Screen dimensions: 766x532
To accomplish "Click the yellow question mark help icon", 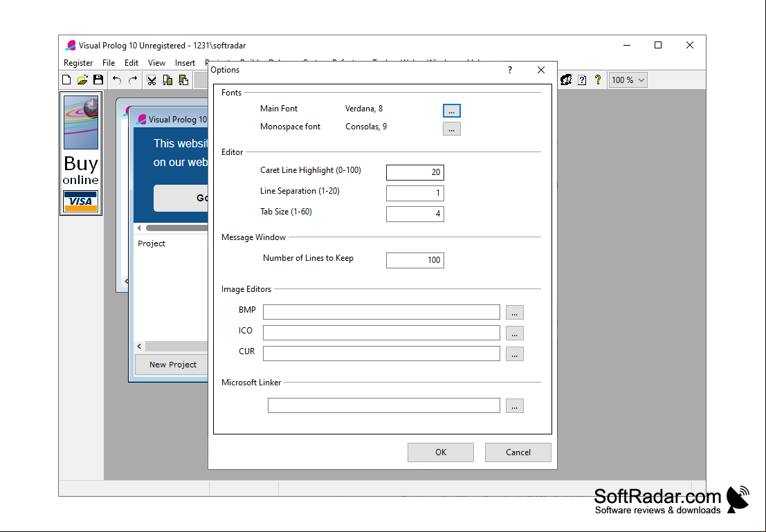I will click(x=597, y=80).
